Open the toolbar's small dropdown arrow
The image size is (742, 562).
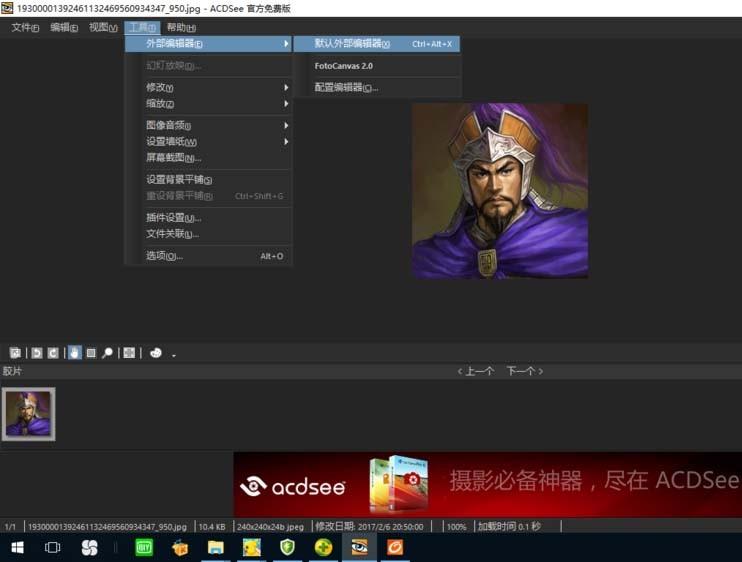pyautogui.click(x=174, y=355)
